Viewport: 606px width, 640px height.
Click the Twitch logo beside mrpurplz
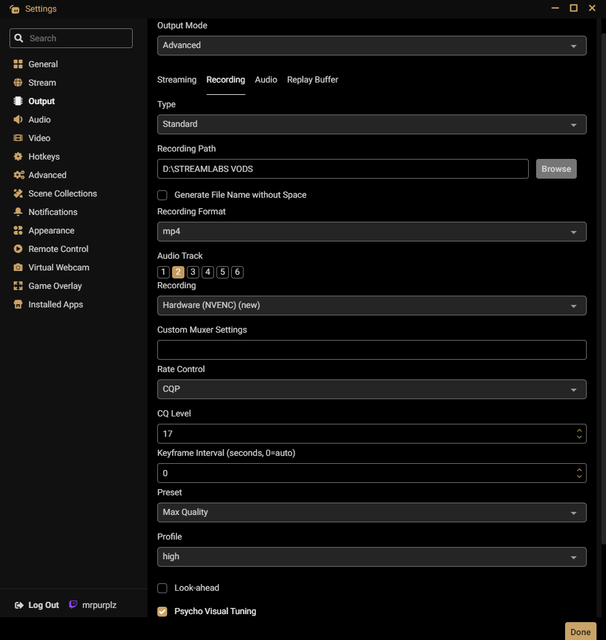click(x=73, y=604)
